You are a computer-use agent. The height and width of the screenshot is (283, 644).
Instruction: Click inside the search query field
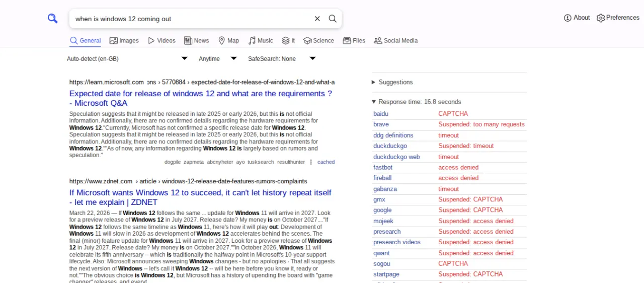pyautogui.click(x=191, y=19)
